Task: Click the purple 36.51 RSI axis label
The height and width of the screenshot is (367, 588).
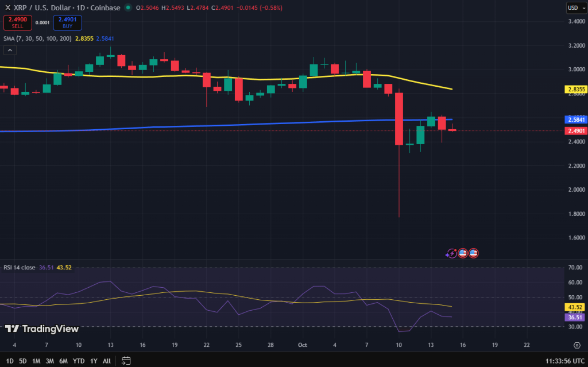Action: (575, 318)
